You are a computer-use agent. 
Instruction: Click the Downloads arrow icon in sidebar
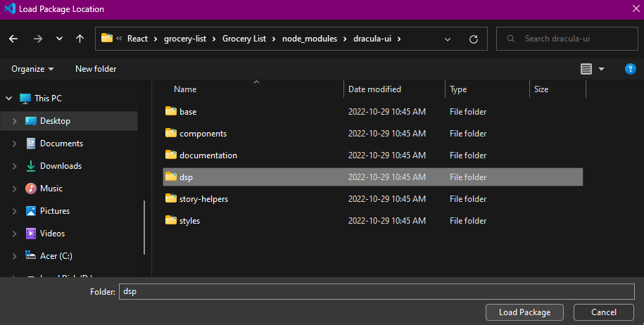[x=31, y=166]
